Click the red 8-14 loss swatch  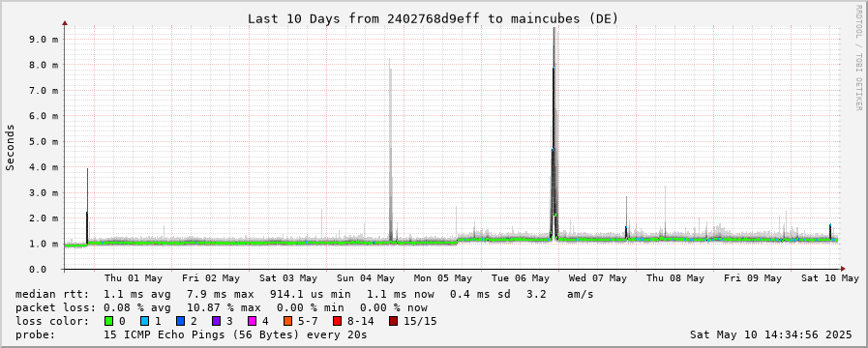click(x=337, y=321)
